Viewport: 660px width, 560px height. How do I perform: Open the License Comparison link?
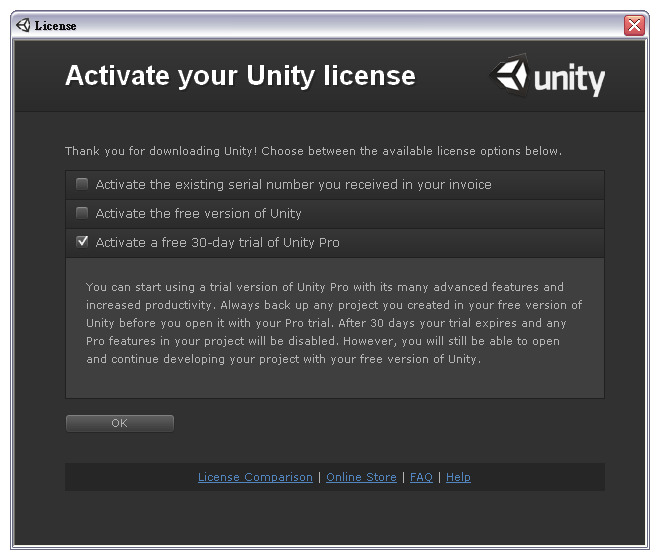[255, 477]
